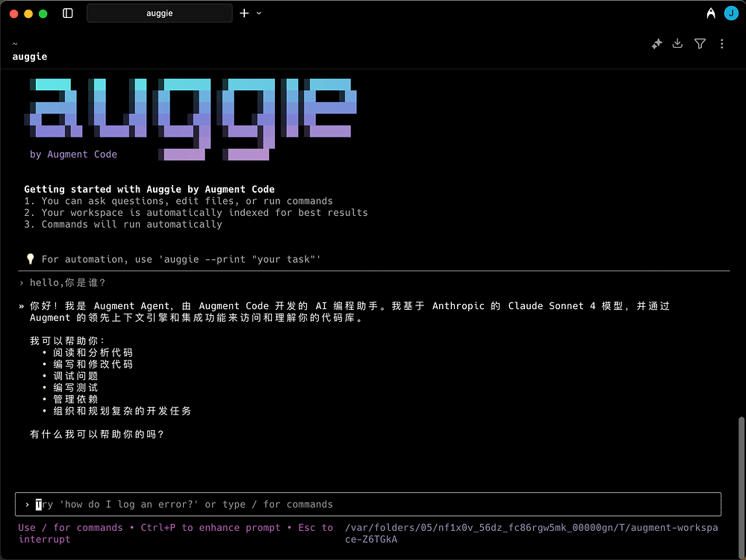The width and height of the screenshot is (746, 560).
Task: Click the bullet '组织和规划复杂的开发任务'
Action: pos(122,411)
